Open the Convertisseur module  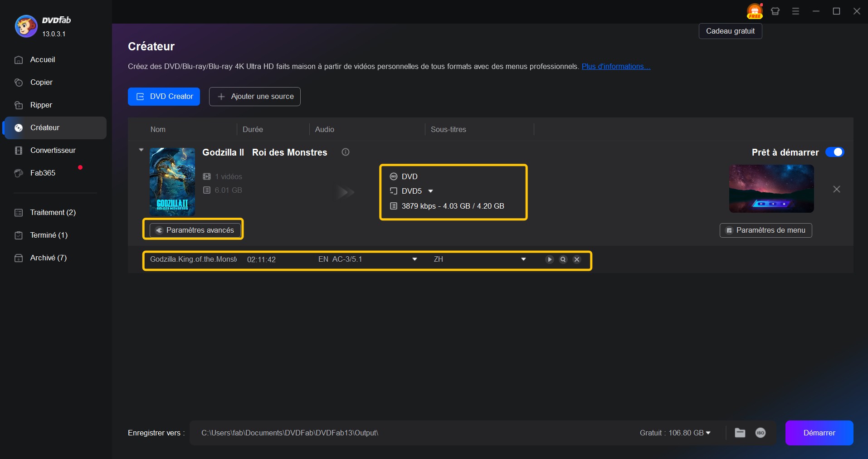click(53, 151)
